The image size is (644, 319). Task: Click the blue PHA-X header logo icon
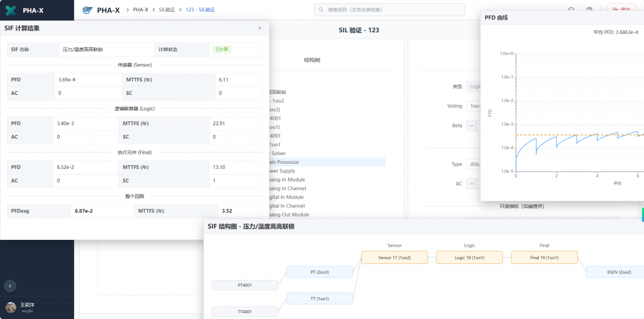point(87,10)
